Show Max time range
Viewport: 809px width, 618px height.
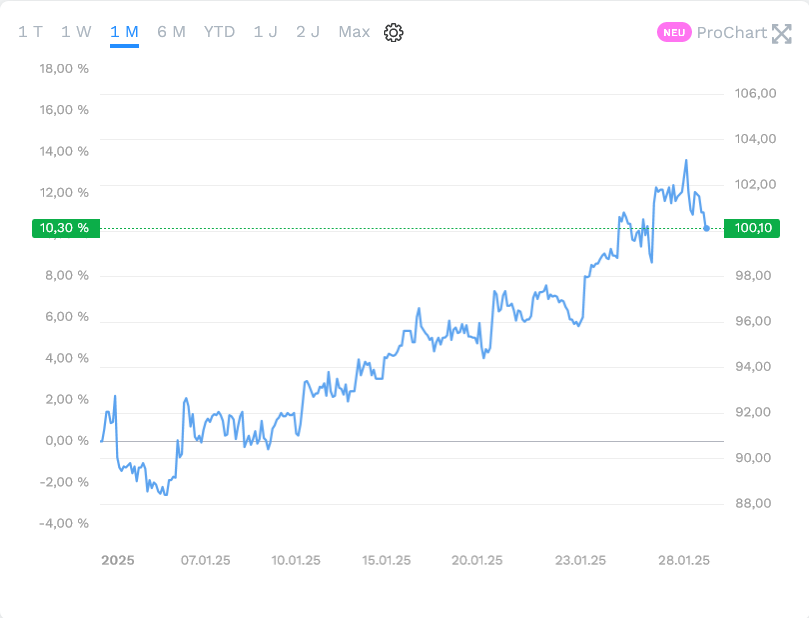click(x=354, y=32)
